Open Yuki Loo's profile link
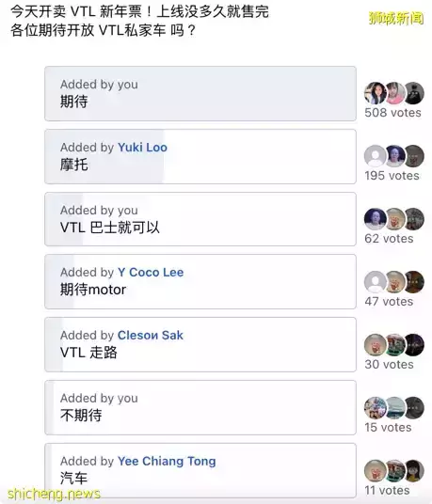 tap(142, 148)
